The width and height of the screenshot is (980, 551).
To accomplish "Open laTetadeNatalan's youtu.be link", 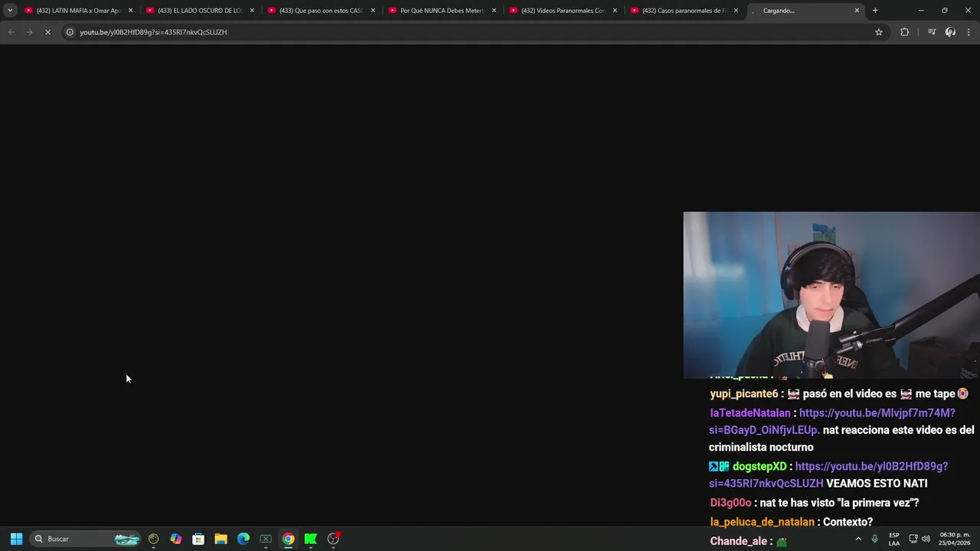I will click(832, 422).
